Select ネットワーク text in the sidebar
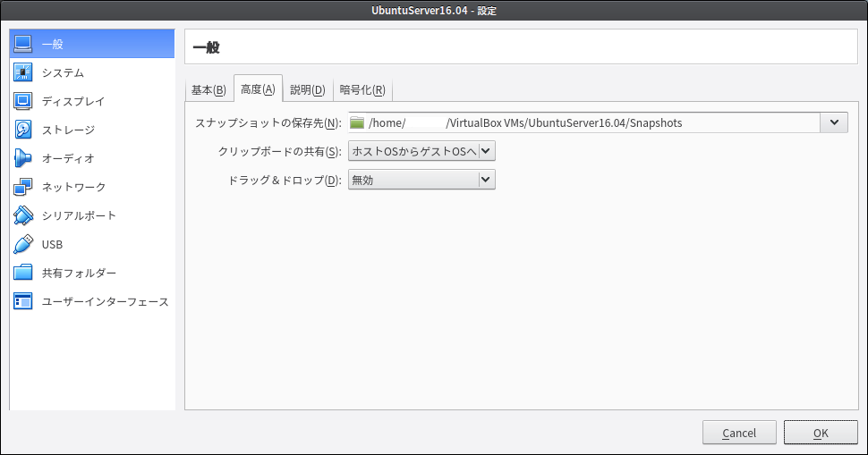868x455 pixels. pyautogui.click(x=73, y=188)
